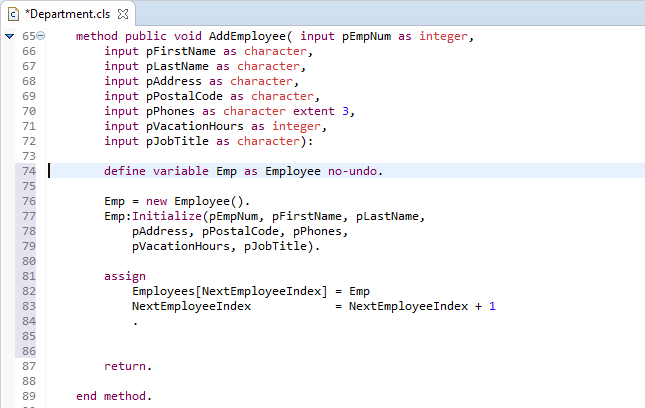Click the pJobTitle input parameter on line 72

tap(177, 141)
